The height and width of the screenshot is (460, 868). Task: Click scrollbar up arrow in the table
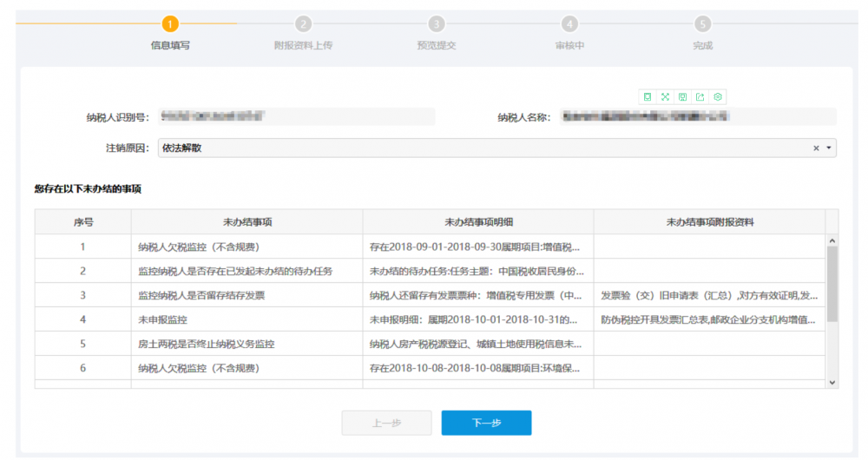point(832,240)
